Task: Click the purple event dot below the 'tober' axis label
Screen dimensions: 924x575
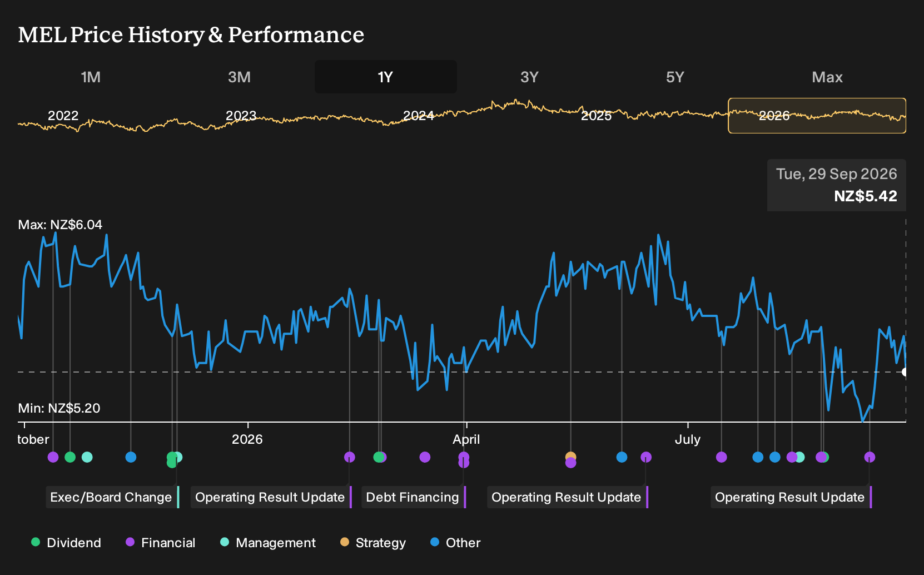Action: (53, 457)
